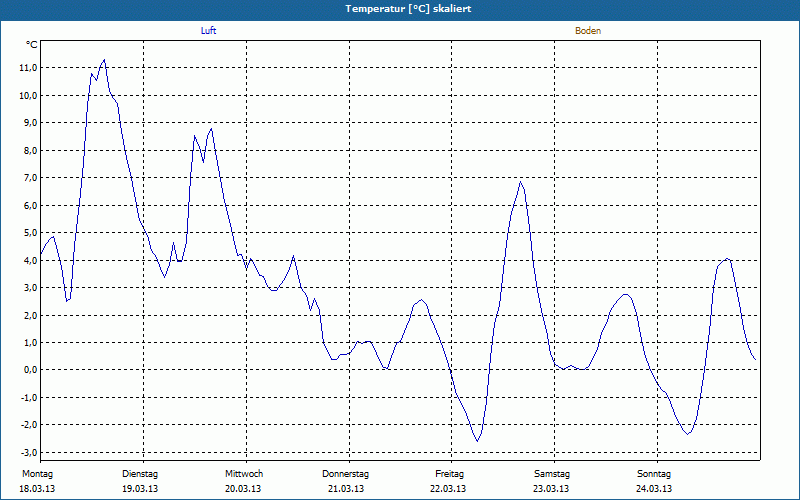Screen dimensions: 800x500
Task: Click the 6,0 y-axis value
Action: (30, 205)
